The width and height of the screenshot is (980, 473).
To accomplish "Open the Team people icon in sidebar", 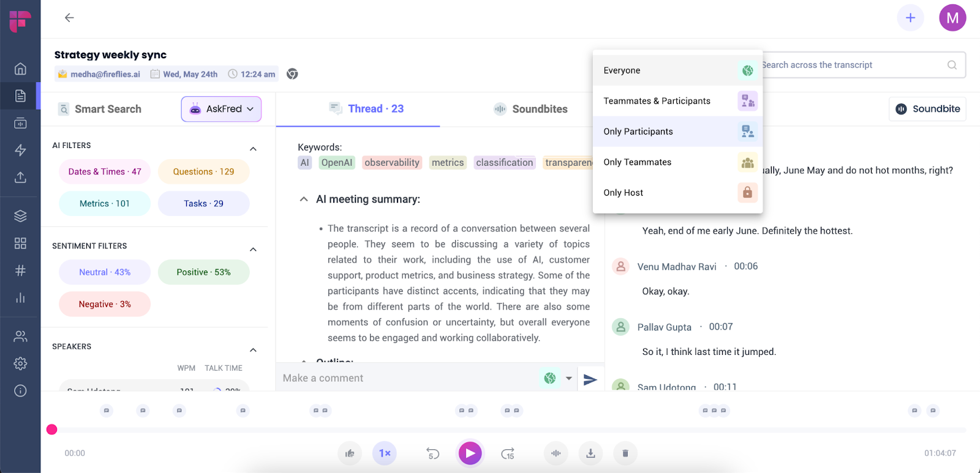I will click(20, 336).
